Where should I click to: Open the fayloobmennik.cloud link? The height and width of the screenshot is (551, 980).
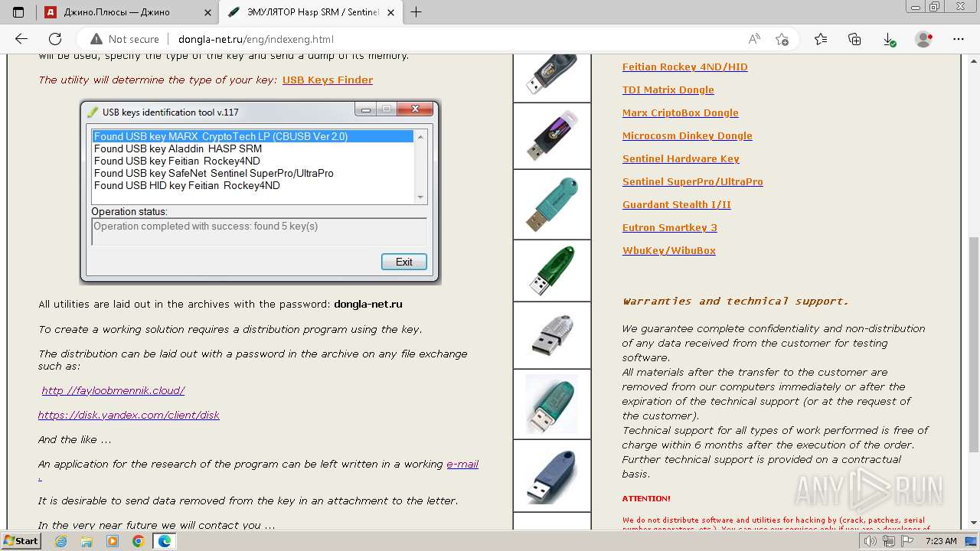coord(113,390)
